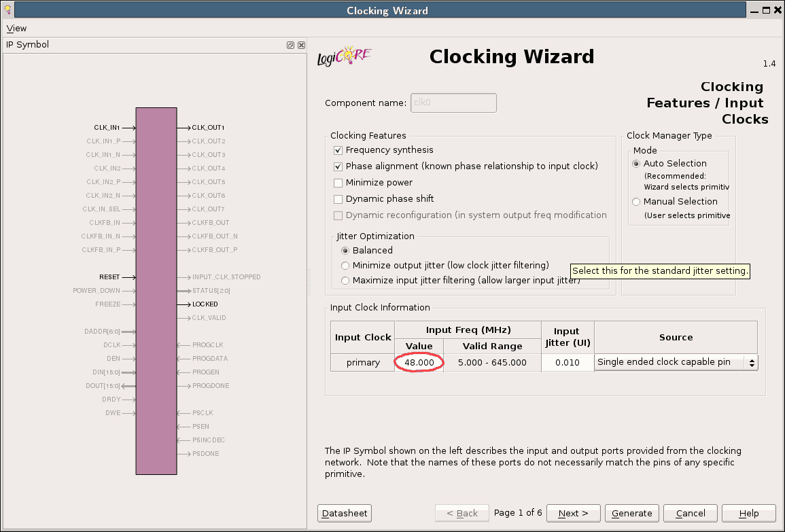Select Minimize output jitter option
Screen dimensions: 785x532
345,266
